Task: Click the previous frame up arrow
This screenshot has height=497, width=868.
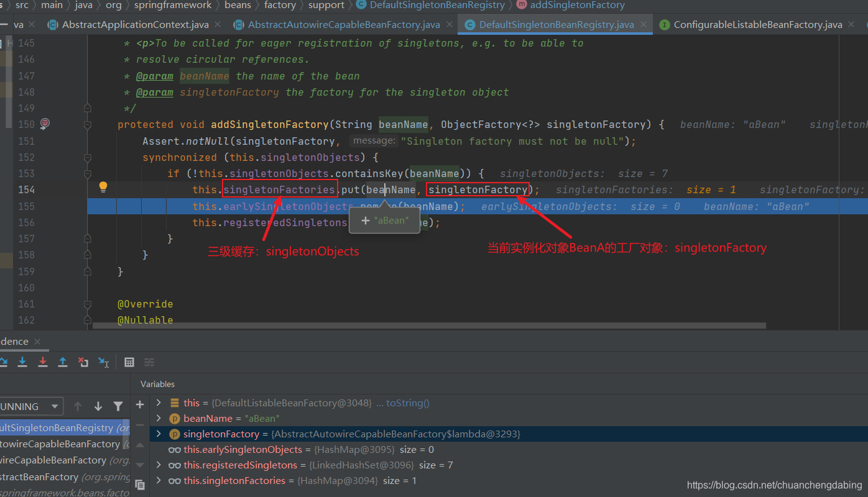Action: tap(78, 406)
